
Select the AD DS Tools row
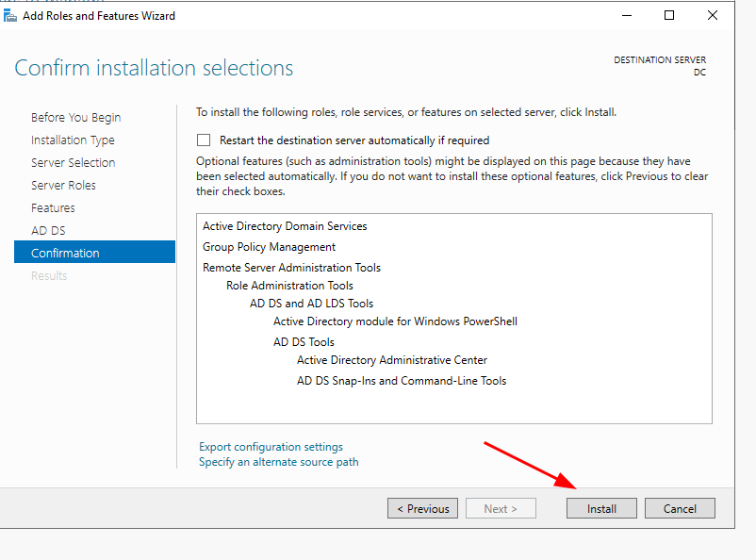pyautogui.click(x=304, y=342)
